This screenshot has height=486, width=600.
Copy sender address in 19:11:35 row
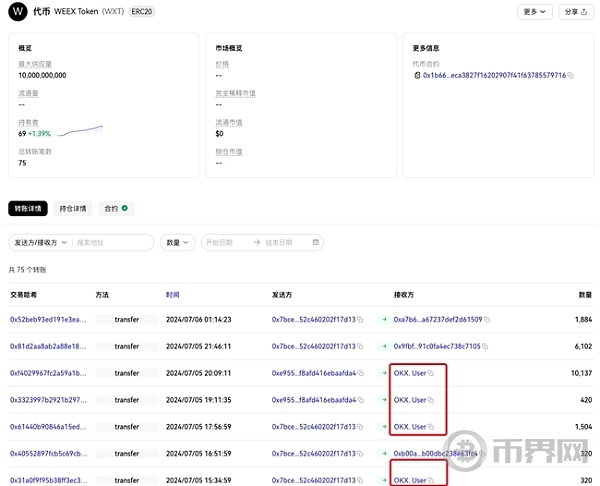360,400
